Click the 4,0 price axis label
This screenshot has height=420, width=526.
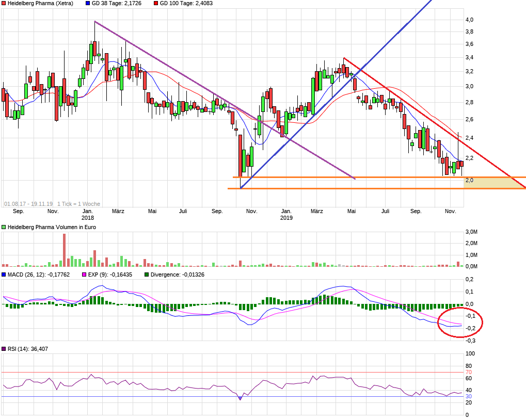click(x=469, y=20)
